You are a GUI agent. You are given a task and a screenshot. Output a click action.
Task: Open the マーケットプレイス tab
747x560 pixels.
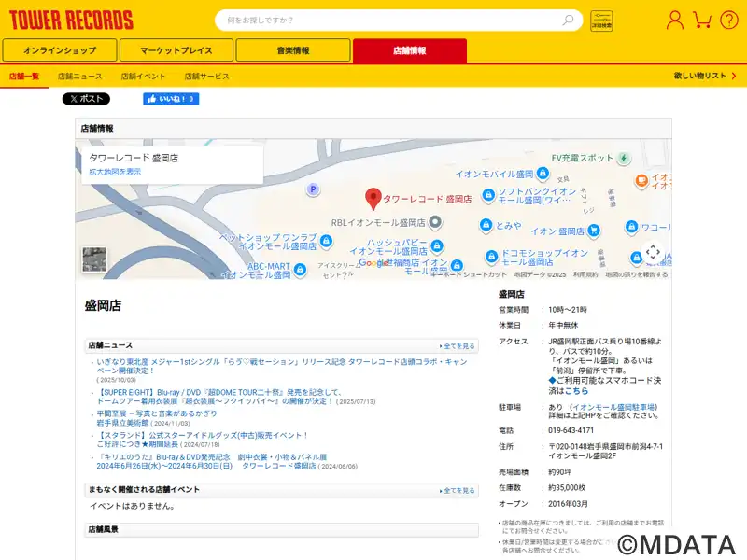[x=176, y=50]
